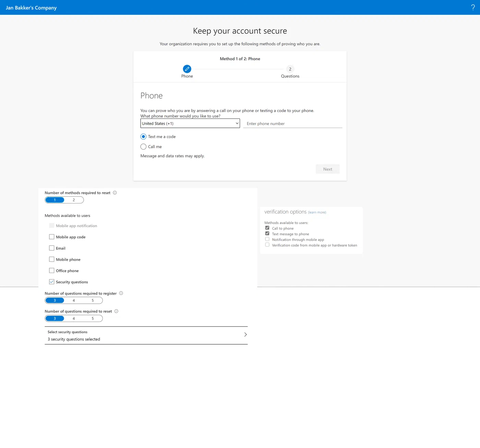Set methods required to reset to 1
The image size is (480, 448).
coord(55,200)
